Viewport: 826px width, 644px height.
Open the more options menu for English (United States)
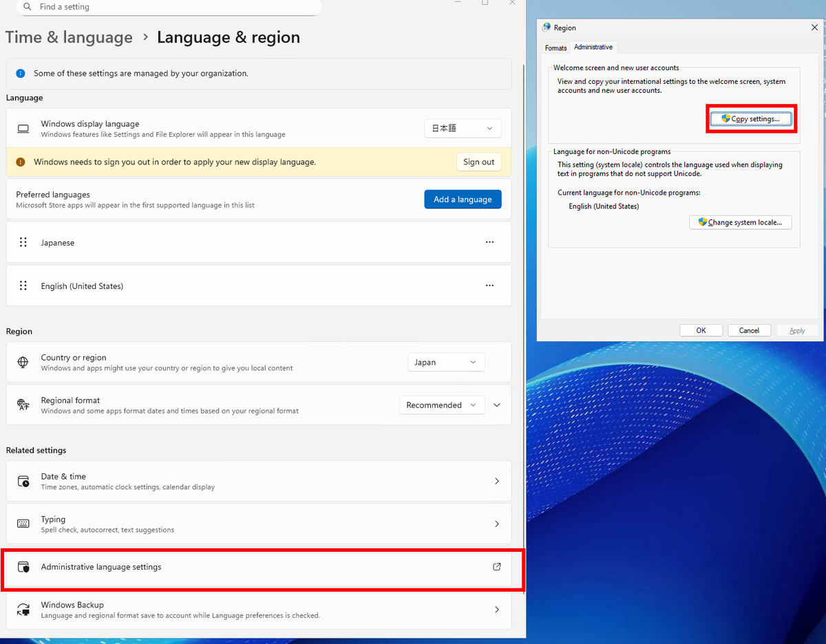[x=489, y=286]
